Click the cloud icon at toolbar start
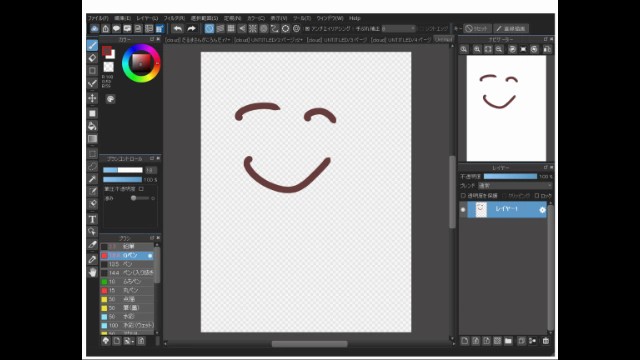Screen dimensions: 640x360 coord(94,29)
